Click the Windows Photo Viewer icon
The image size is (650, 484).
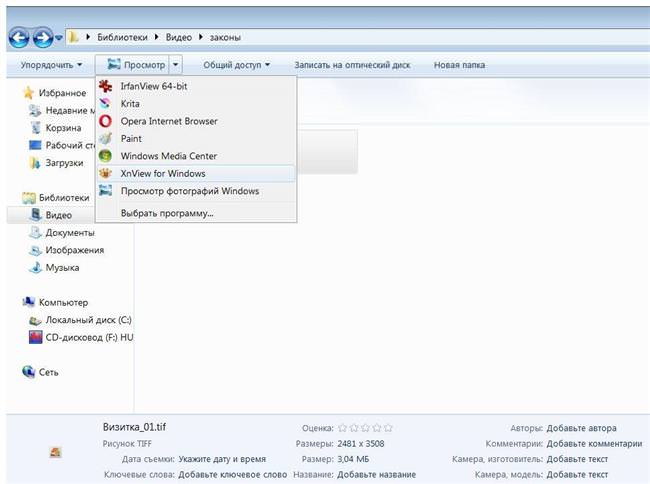point(105,191)
